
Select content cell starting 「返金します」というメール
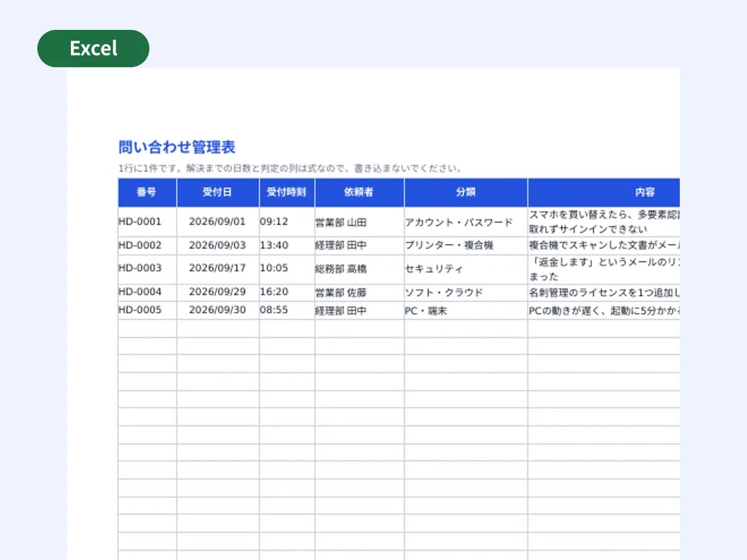pyautogui.click(x=604, y=269)
